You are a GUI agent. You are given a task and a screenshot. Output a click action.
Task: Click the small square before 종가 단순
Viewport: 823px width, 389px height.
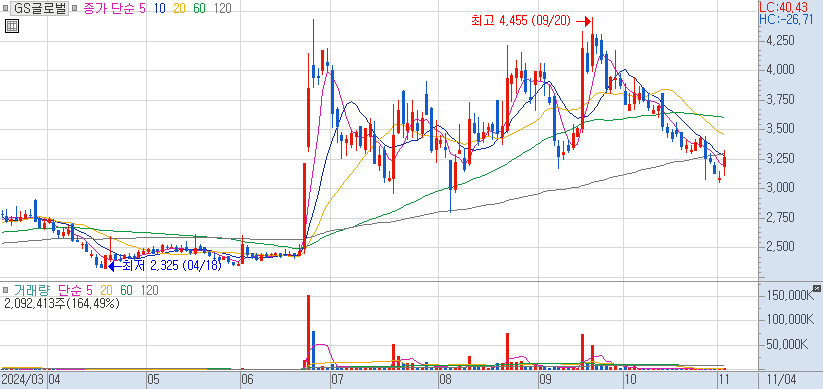pyautogui.click(x=74, y=8)
